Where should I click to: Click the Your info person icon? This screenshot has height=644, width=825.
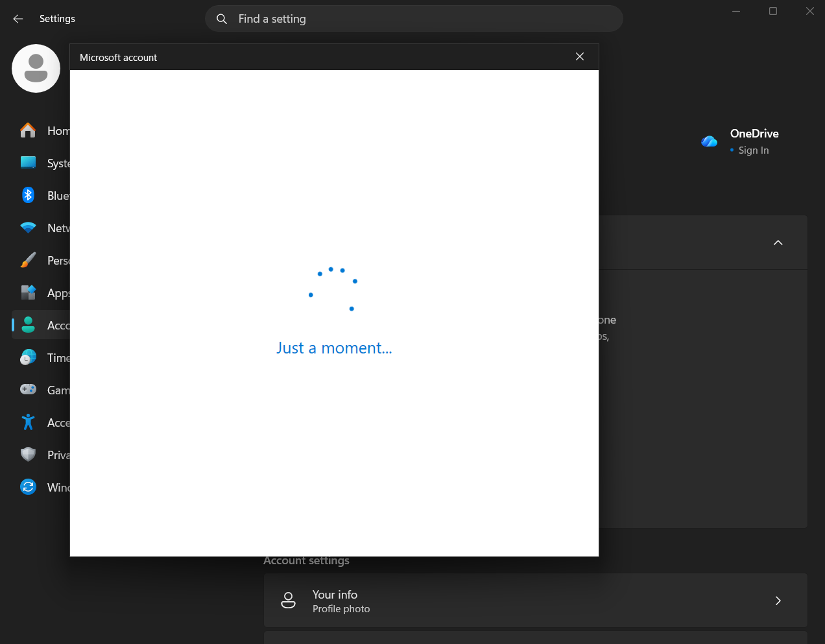point(288,601)
